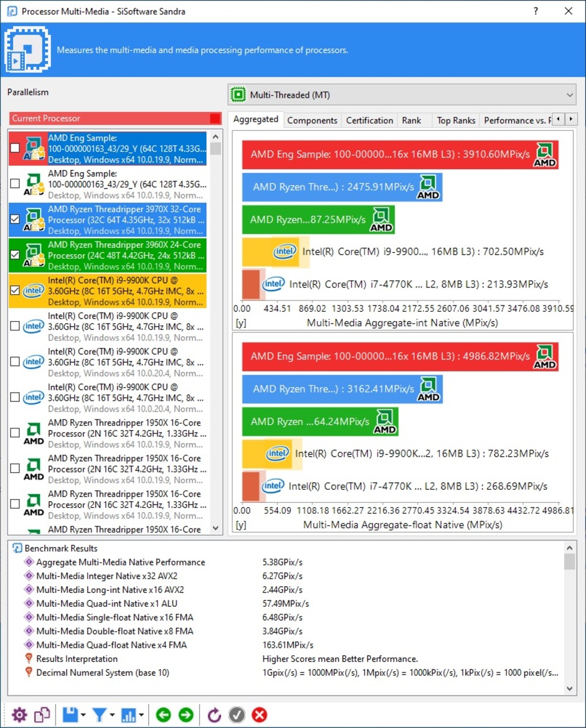Open the Multi-Threaded (MT) parallelism dropdown

point(401,95)
